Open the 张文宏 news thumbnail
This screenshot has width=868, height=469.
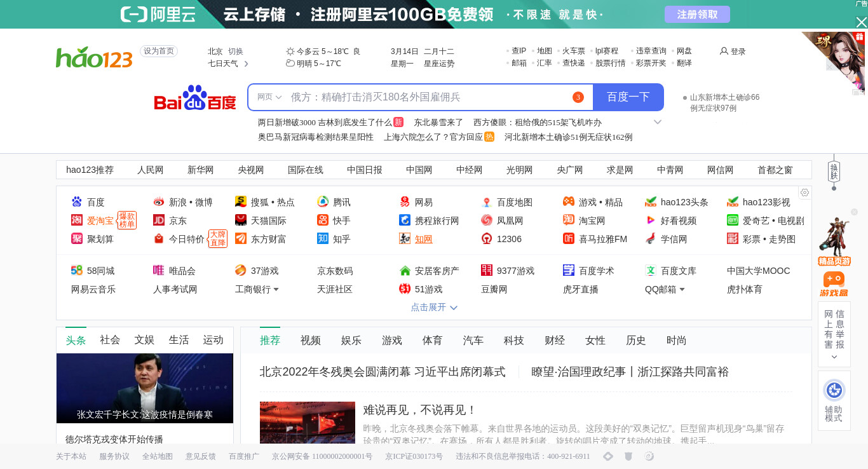point(145,388)
